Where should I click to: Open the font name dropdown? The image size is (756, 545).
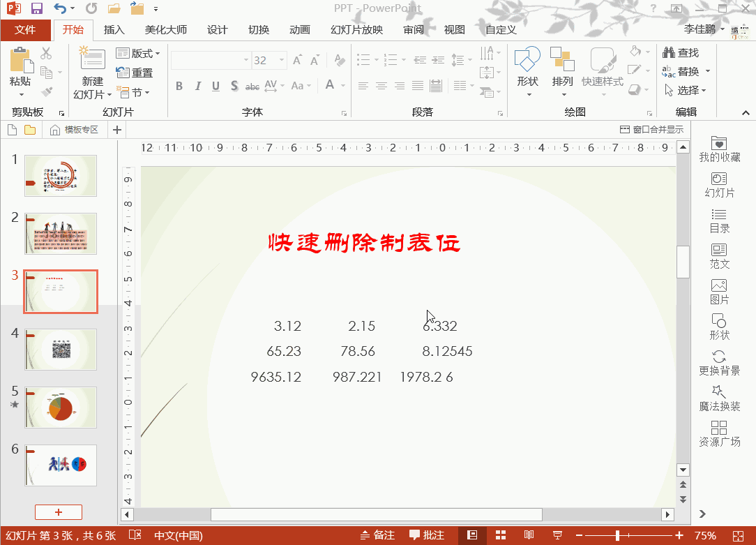pyautogui.click(x=246, y=60)
